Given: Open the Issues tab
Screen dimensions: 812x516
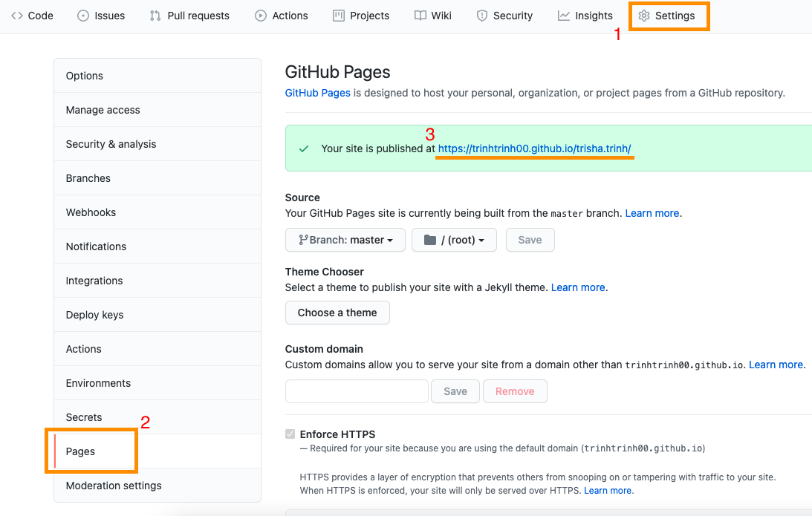Looking at the screenshot, I should [x=101, y=16].
